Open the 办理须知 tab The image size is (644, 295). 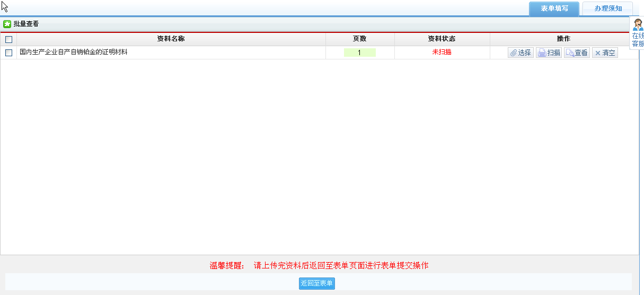pyautogui.click(x=607, y=8)
